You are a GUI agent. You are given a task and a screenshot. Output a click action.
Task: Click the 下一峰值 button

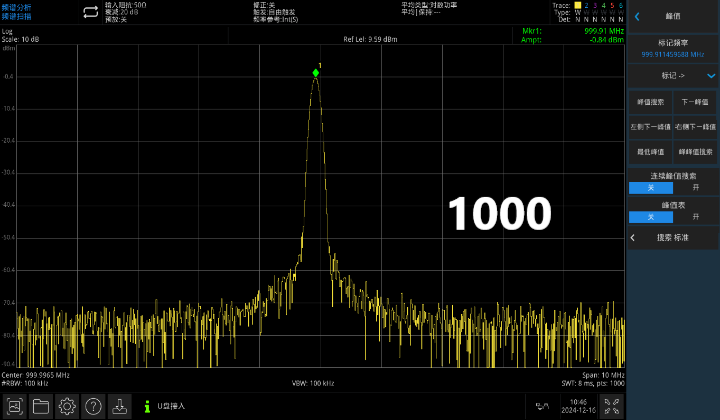pyautogui.click(x=695, y=102)
